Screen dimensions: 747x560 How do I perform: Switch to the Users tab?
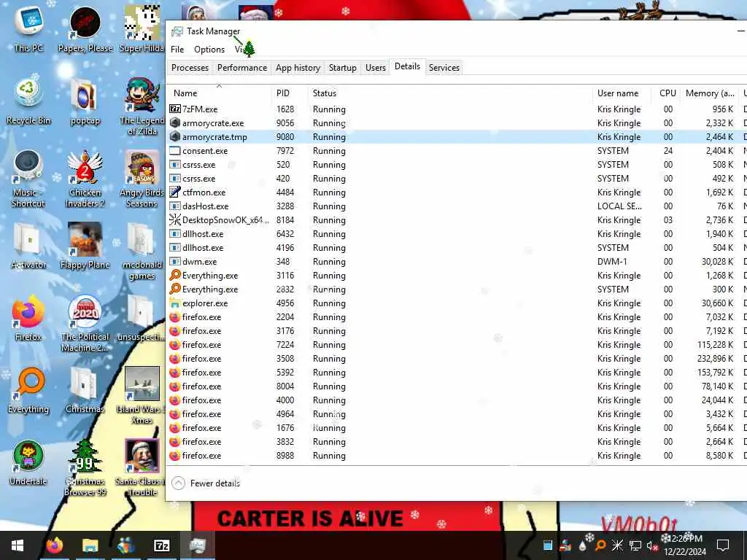pyautogui.click(x=376, y=68)
